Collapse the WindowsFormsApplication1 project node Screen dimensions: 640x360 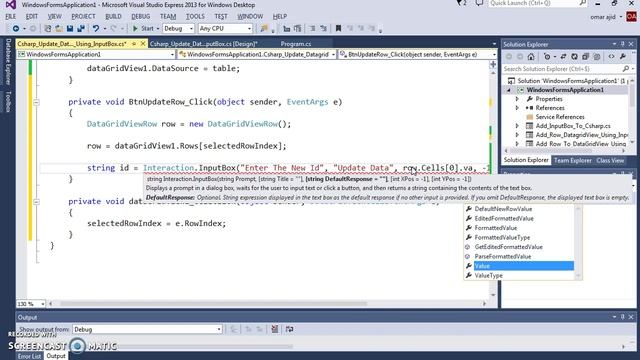[509, 90]
